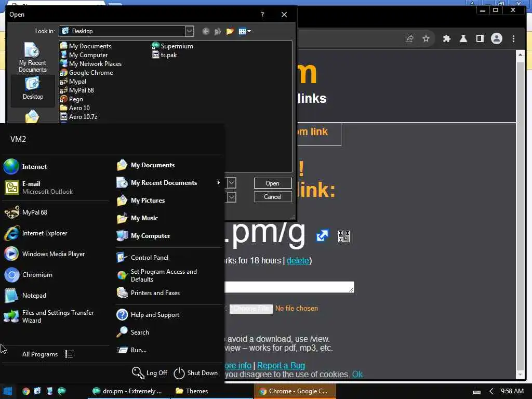
Task: Open Help and Support
Action: click(148, 315)
